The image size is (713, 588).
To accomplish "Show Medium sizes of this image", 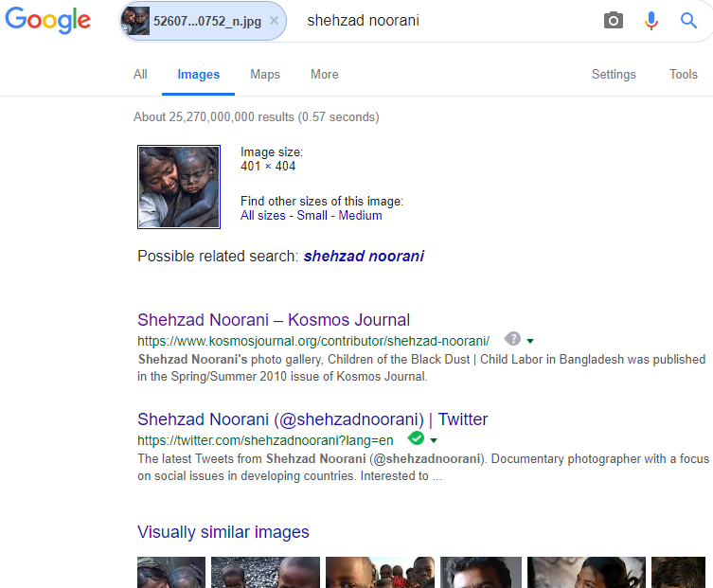I will point(360,215).
